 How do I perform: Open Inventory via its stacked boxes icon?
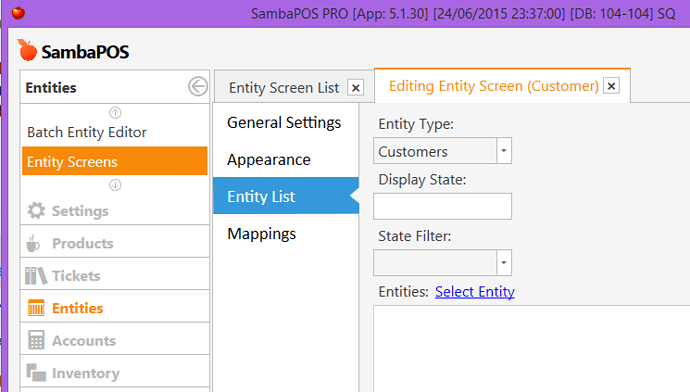pyautogui.click(x=36, y=372)
